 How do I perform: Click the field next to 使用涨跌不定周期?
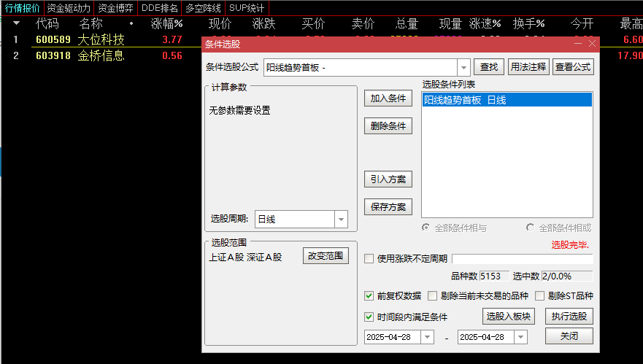pyautogui.click(x=523, y=259)
